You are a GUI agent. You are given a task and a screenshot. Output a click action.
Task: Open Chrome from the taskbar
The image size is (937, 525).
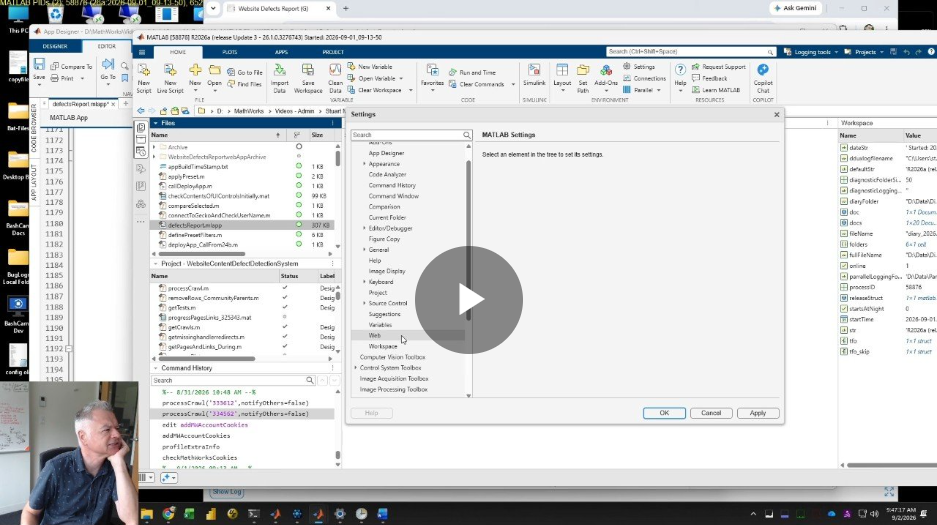[x=168, y=514]
